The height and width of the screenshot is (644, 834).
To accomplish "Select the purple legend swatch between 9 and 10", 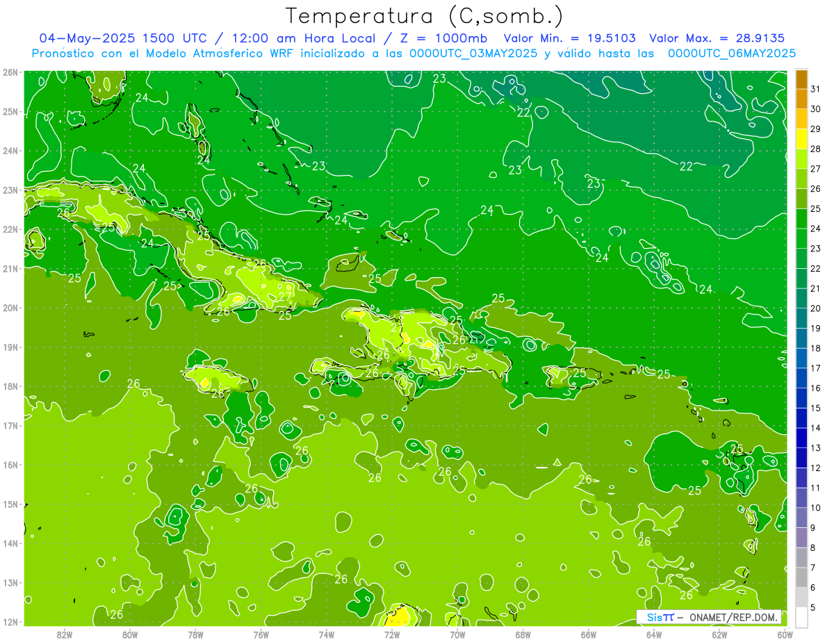I will (801, 518).
